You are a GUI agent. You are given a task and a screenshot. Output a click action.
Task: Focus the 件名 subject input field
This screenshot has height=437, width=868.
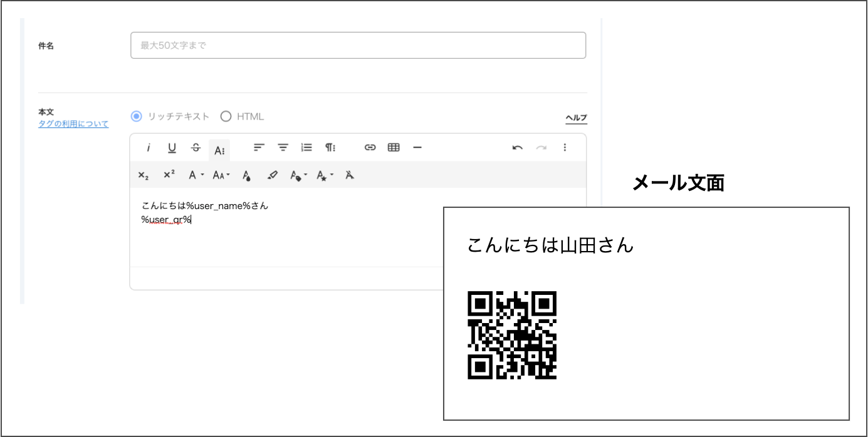(358, 46)
